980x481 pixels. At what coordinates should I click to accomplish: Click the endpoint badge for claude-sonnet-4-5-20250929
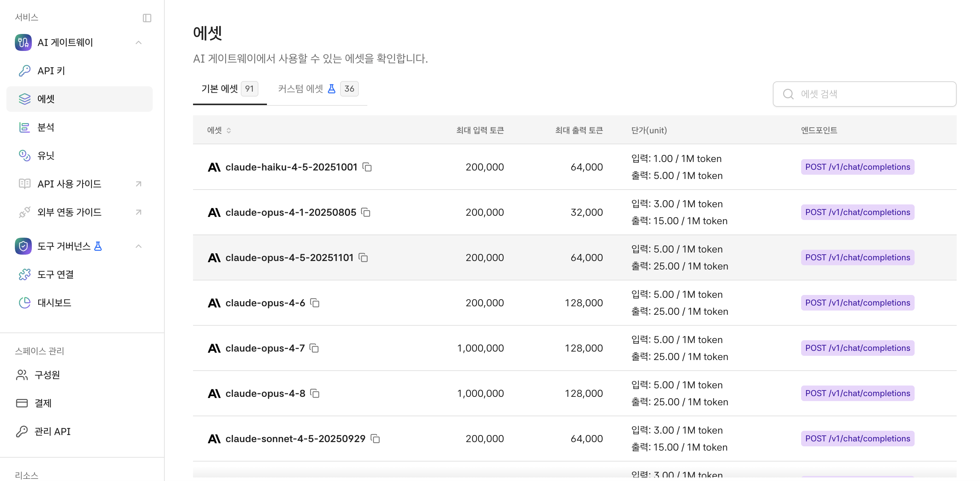click(858, 439)
